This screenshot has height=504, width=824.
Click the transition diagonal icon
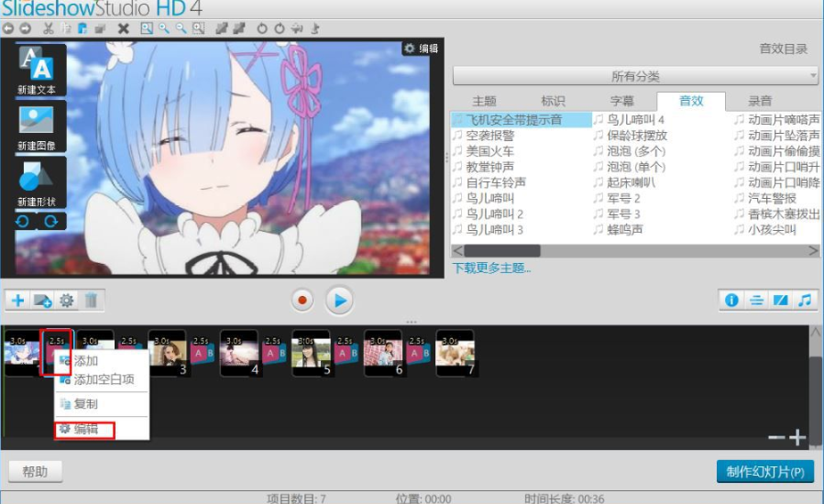pos(780,300)
